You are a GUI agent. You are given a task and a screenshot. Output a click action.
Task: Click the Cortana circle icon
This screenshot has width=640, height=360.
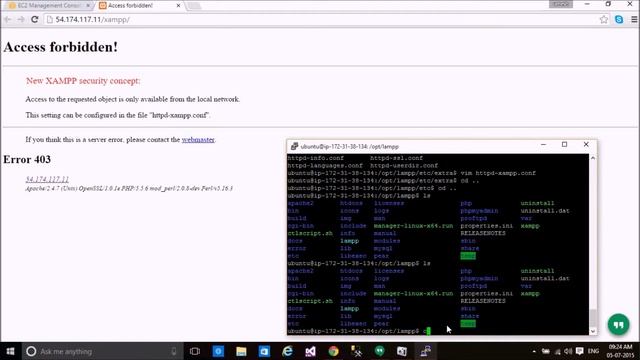pyautogui.click(x=31, y=351)
